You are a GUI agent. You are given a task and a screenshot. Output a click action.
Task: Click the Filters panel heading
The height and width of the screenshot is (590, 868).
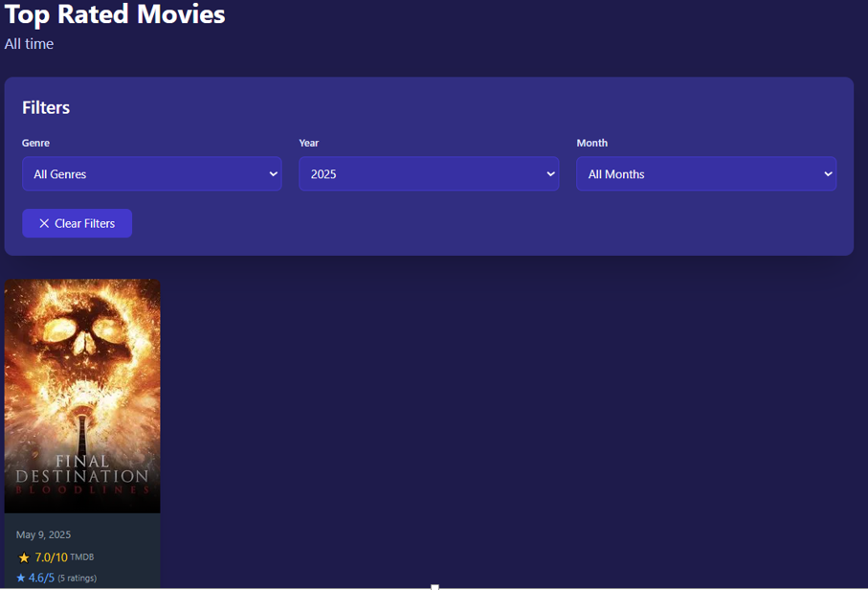[x=46, y=107]
